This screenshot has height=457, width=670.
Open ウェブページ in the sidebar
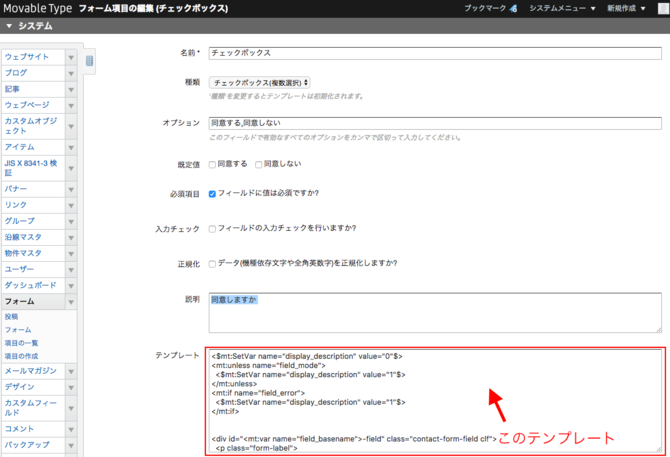click(27, 105)
